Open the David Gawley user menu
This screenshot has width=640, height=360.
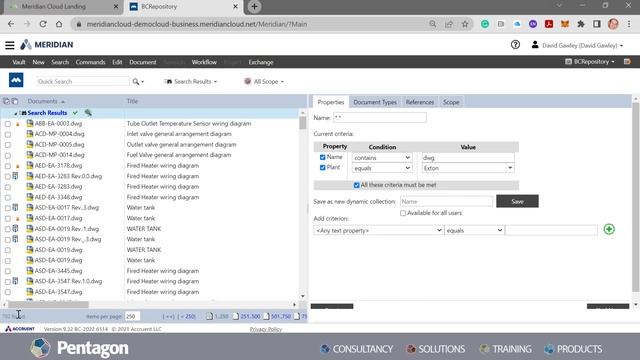tap(577, 45)
